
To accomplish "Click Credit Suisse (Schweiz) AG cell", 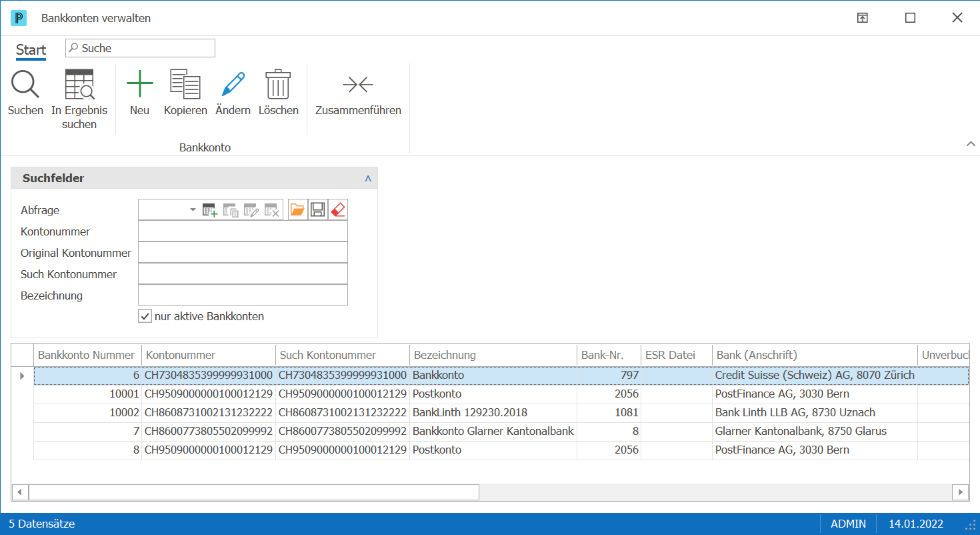I will pyautogui.click(x=815, y=376).
